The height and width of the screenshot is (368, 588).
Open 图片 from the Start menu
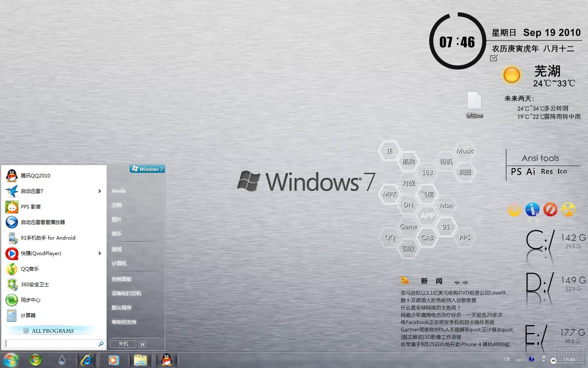coord(117,220)
